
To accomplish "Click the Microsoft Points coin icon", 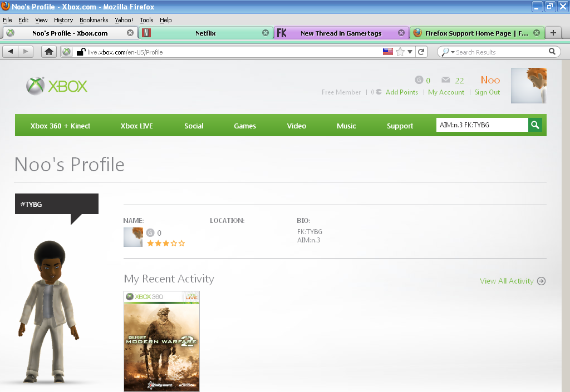I will pyautogui.click(x=379, y=92).
